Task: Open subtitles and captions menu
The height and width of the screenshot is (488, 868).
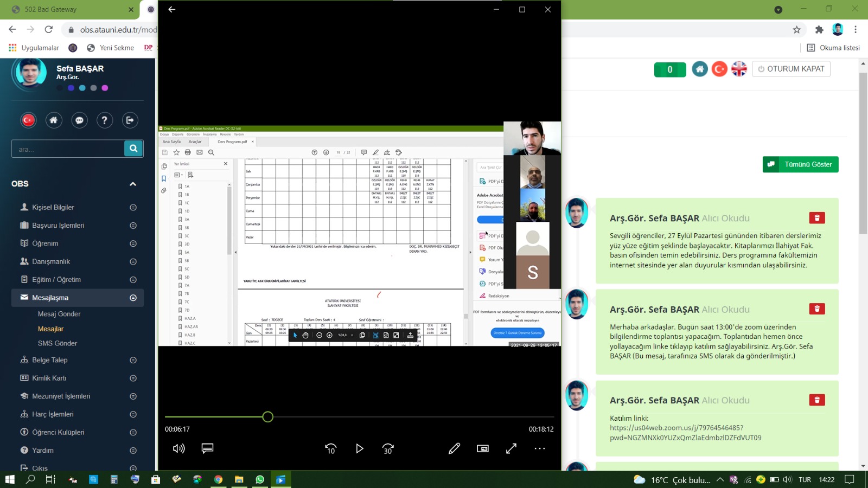Action: click(207, 448)
